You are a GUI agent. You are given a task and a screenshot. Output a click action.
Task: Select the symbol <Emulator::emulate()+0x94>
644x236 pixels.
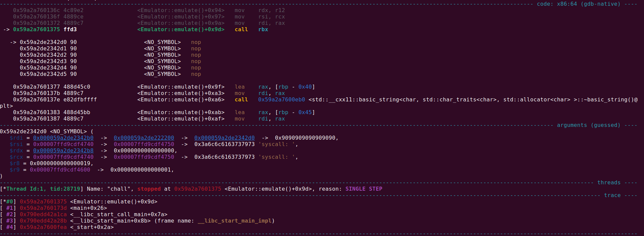click(x=181, y=10)
